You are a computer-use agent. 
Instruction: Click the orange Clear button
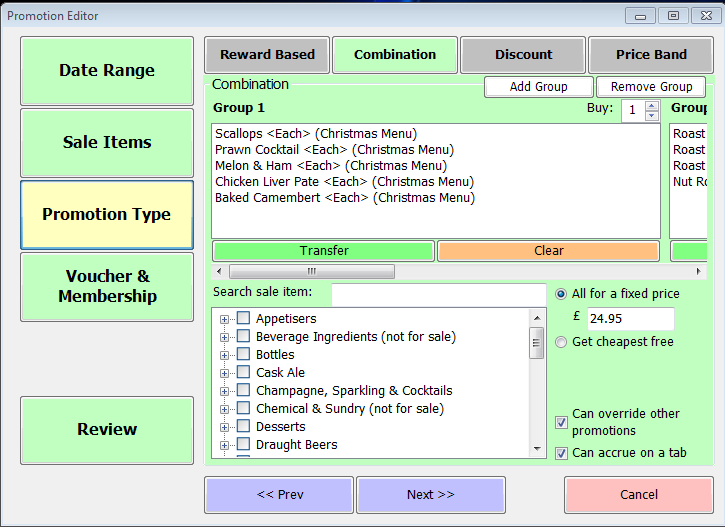tap(548, 251)
